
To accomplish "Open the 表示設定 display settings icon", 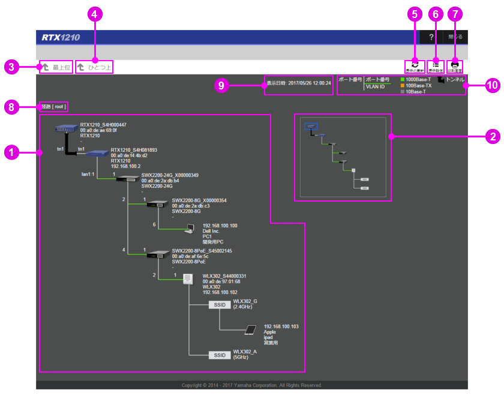I will 435,67.
